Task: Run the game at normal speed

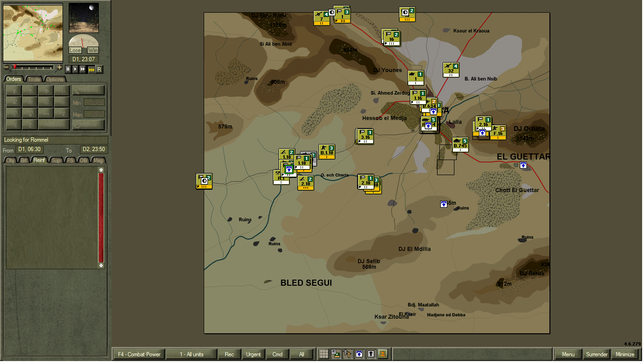Action: [75, 69]
